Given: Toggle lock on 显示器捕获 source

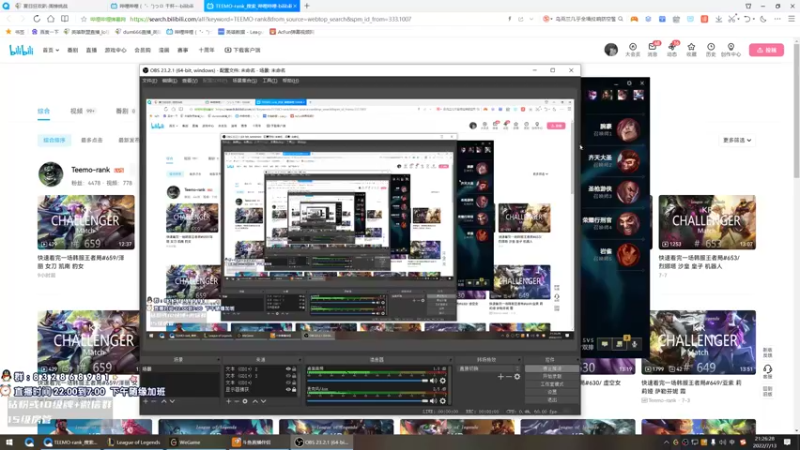Looking at the screenshot, I should coord(294,389).
